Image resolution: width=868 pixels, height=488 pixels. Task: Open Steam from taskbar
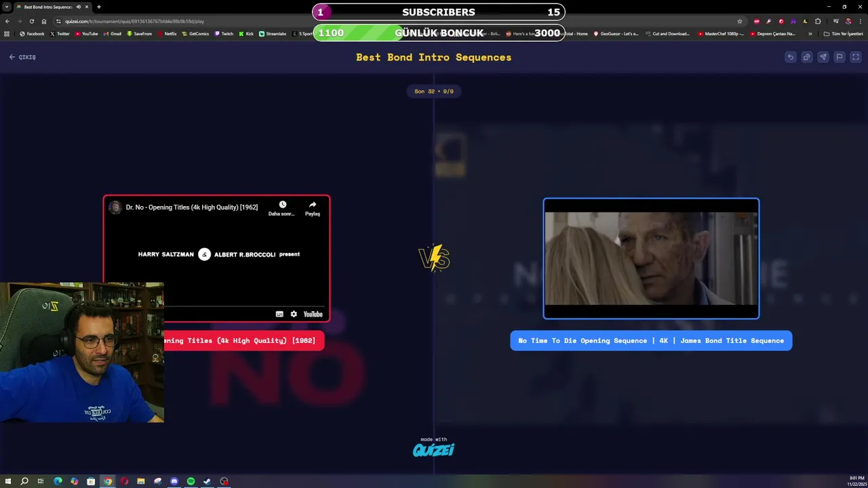[x=208, y=481]
